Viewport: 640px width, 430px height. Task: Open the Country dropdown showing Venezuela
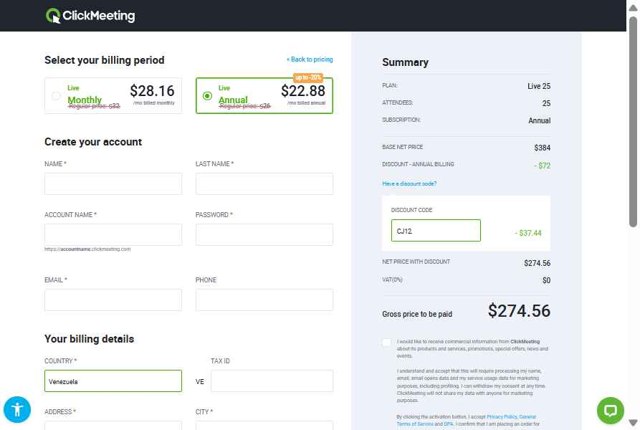tap(113, 381)
